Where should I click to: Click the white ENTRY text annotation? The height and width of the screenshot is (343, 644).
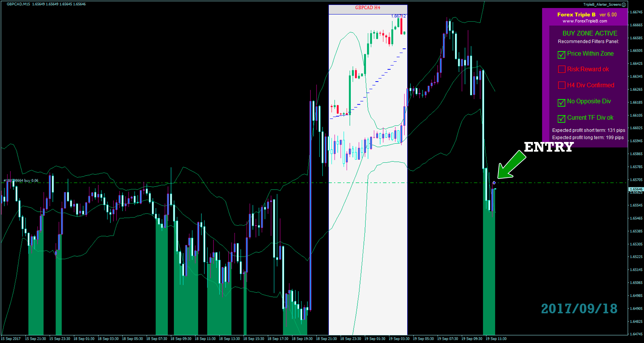click(548, 147)
